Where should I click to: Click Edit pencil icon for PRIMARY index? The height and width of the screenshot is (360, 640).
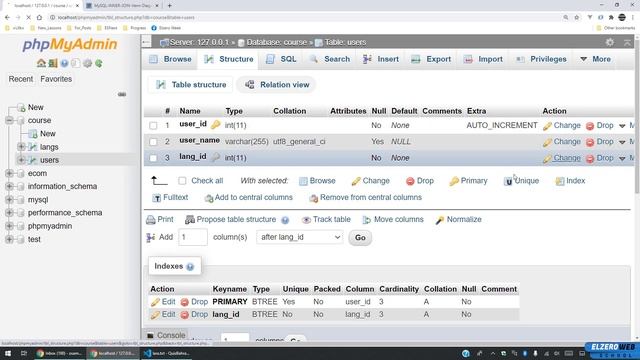point(155,302)
